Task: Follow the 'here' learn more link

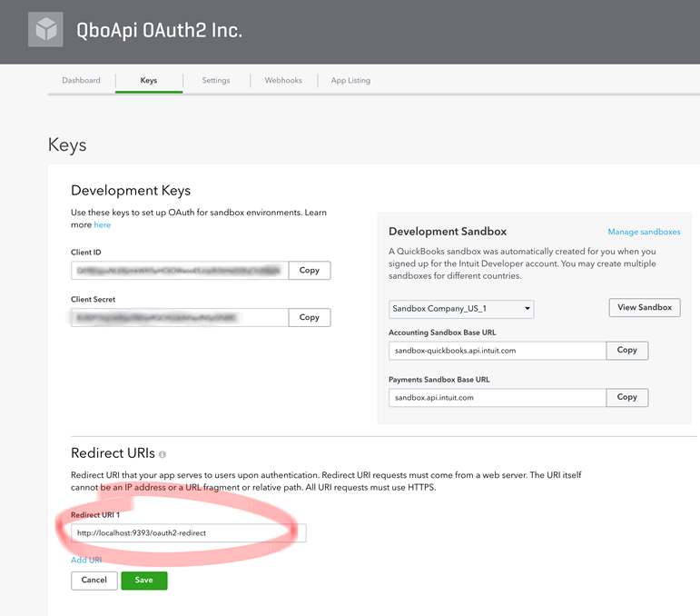Action: click(x=103, y=224)
